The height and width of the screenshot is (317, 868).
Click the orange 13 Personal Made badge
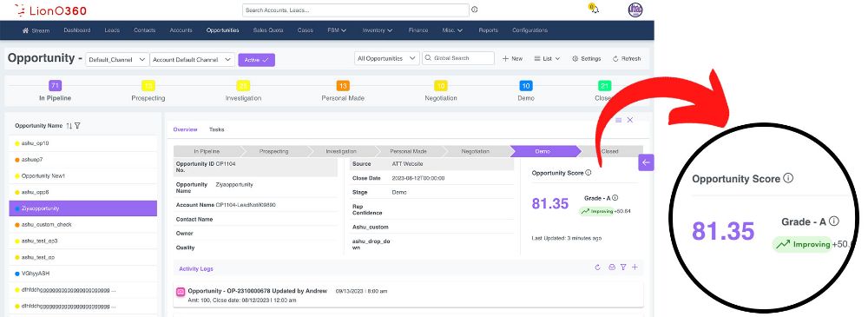[x=343, y=86]
